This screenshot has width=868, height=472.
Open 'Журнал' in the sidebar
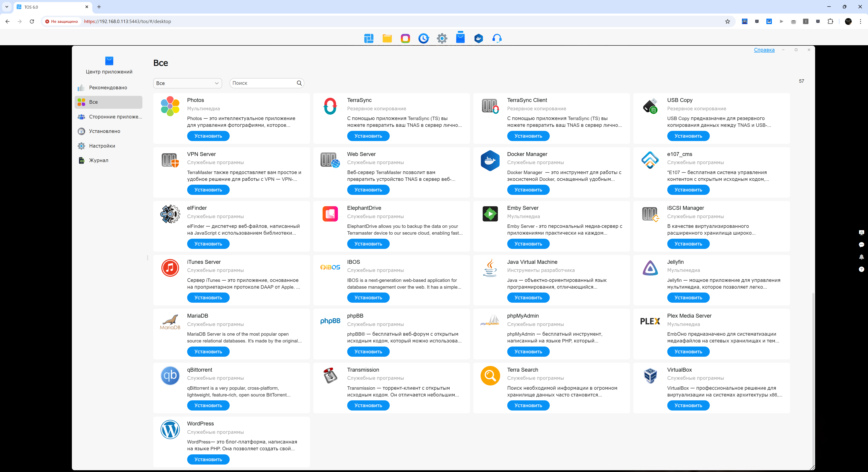tap(98, 160)
